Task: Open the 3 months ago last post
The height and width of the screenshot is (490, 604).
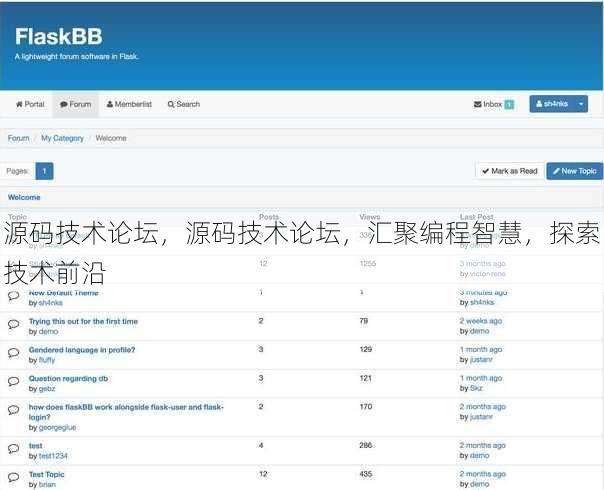Action: coord(483,263)
